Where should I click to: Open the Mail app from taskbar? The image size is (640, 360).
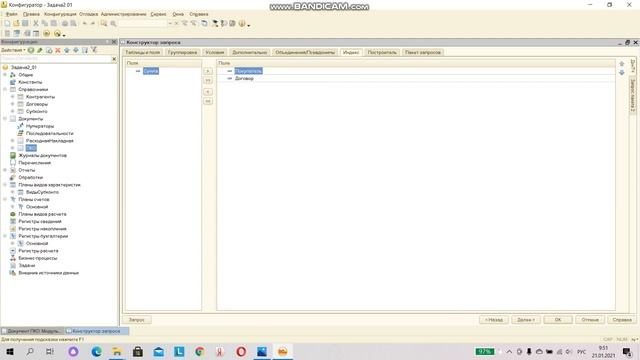pos(158,351)
